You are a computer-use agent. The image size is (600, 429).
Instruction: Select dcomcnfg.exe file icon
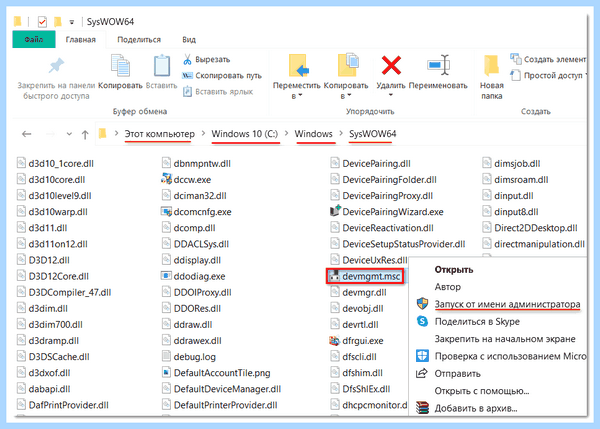click(166, 211)
